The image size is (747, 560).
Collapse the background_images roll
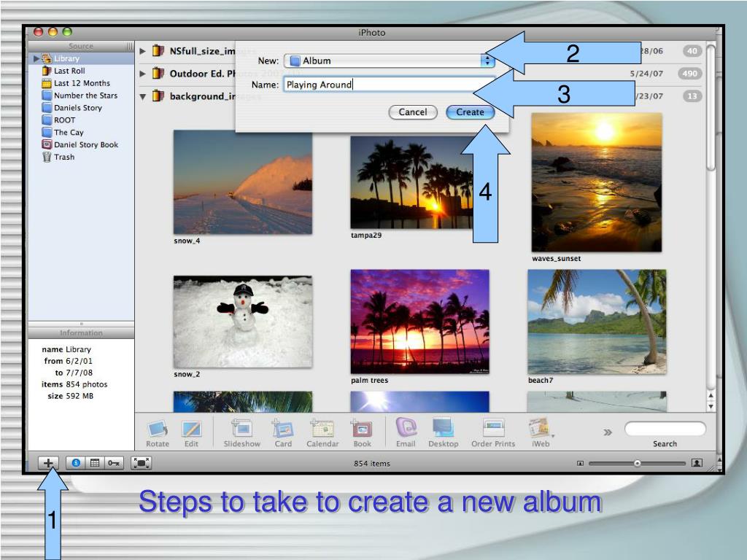143,96
